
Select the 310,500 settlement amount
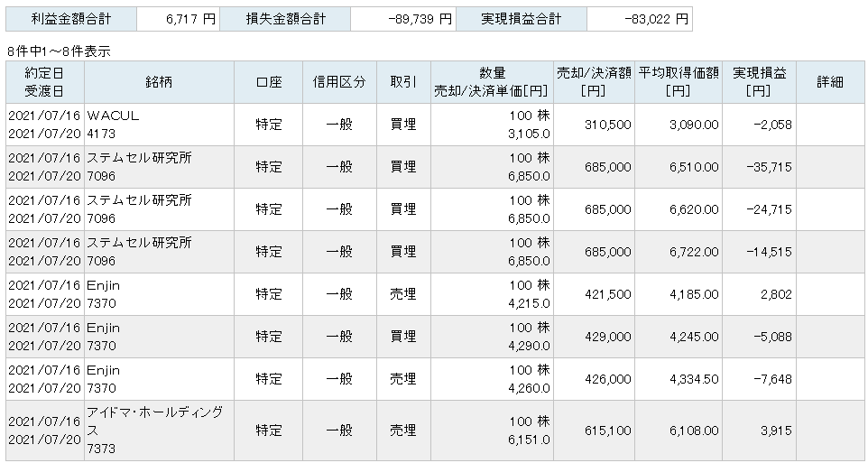click(x=608, y=125)
